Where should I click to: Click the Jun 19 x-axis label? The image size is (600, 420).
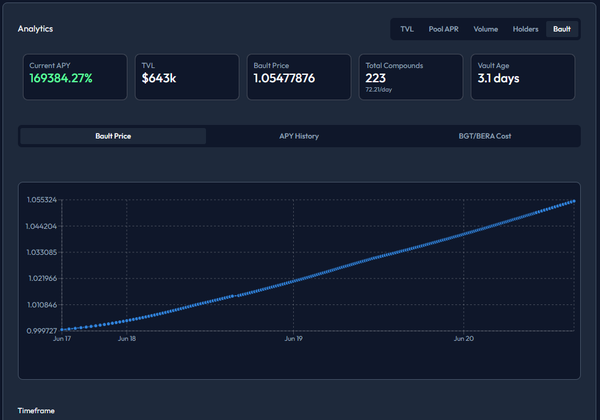tap(294, 340)
